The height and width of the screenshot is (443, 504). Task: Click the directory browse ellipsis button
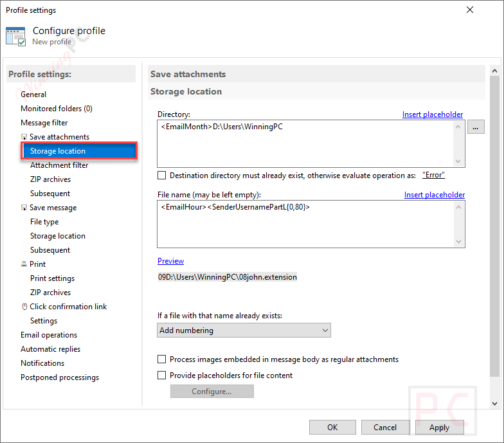point(475,127)
